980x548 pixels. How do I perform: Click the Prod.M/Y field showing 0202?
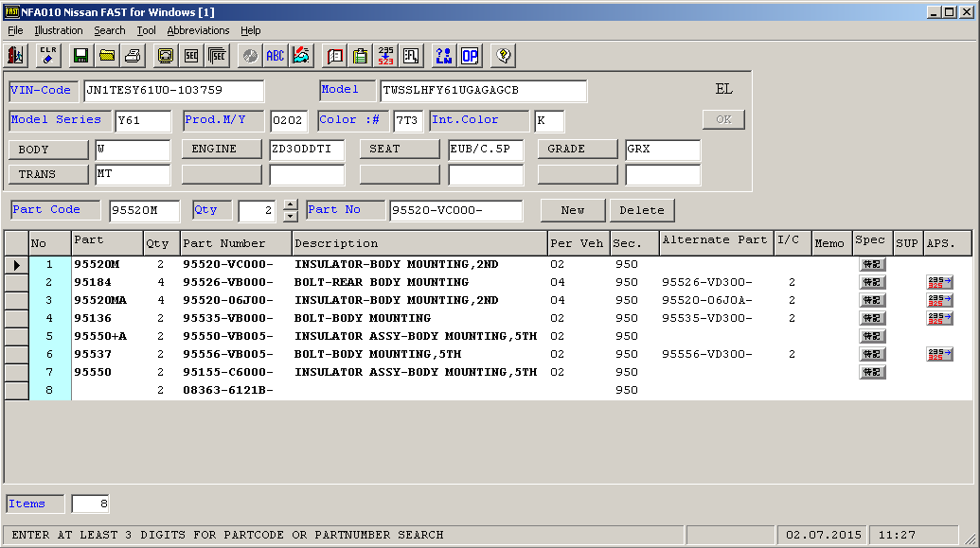tap(289, 120)
